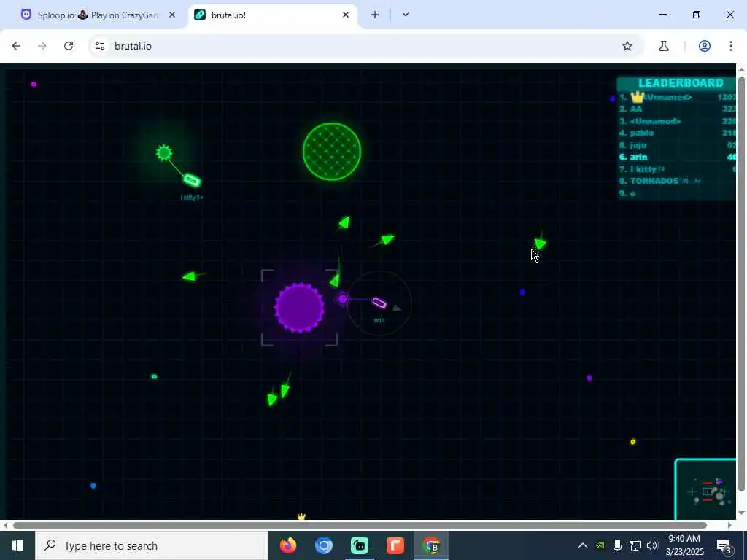The width and height of the screenshot is (747, 560).
Task: Click the horizontal page scrollbar
Action: click(360, 525)
